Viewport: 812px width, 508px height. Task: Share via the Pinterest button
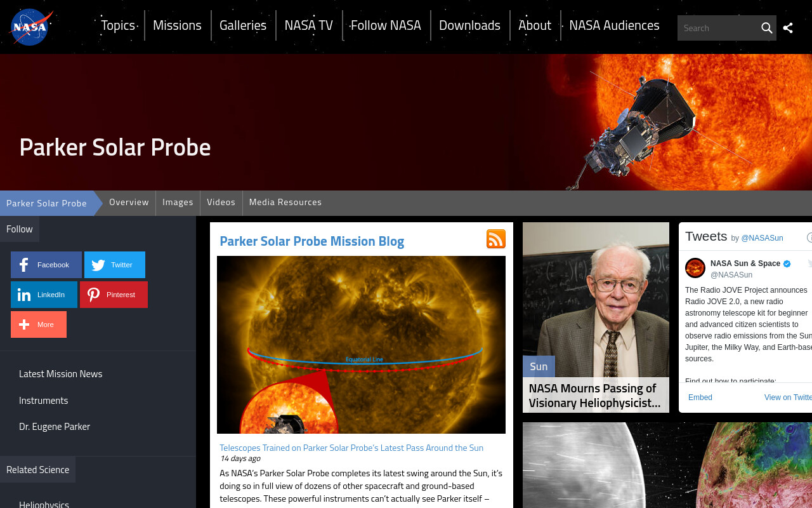[114, 295]
